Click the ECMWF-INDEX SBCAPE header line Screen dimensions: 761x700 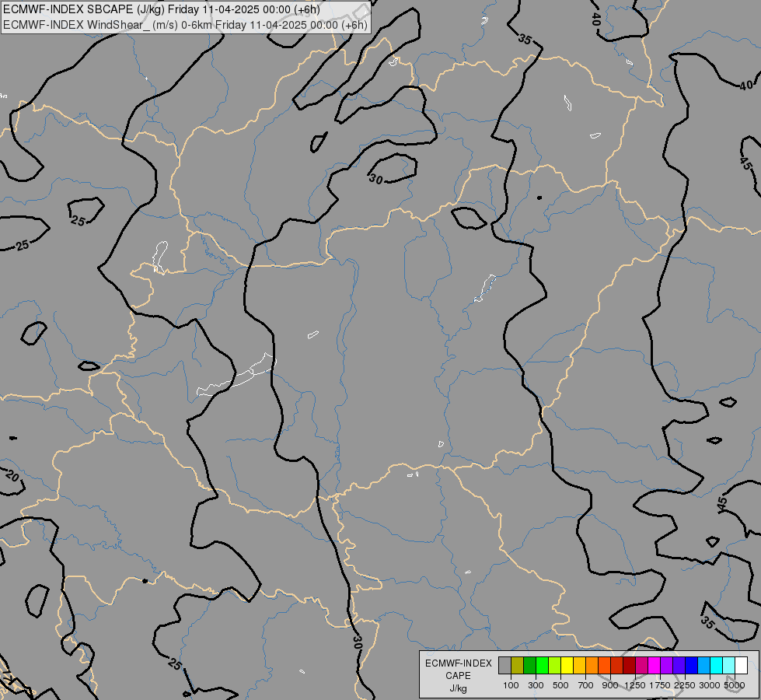pos(162,9)
